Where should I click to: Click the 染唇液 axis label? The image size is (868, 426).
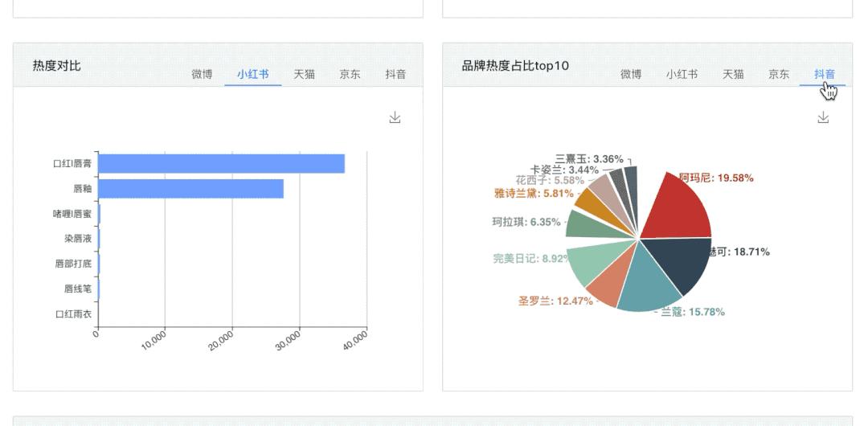click(x=78, y=239)
